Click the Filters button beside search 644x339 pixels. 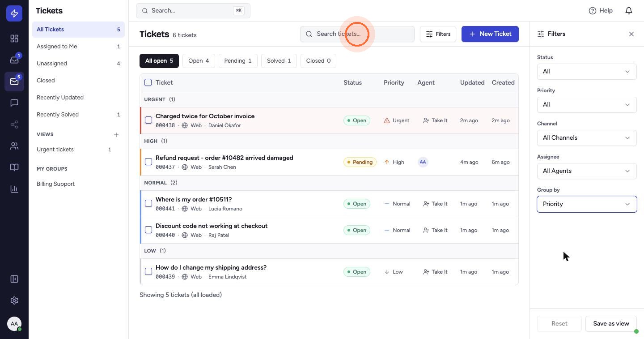pyautogui.click(x=438, y=34)
